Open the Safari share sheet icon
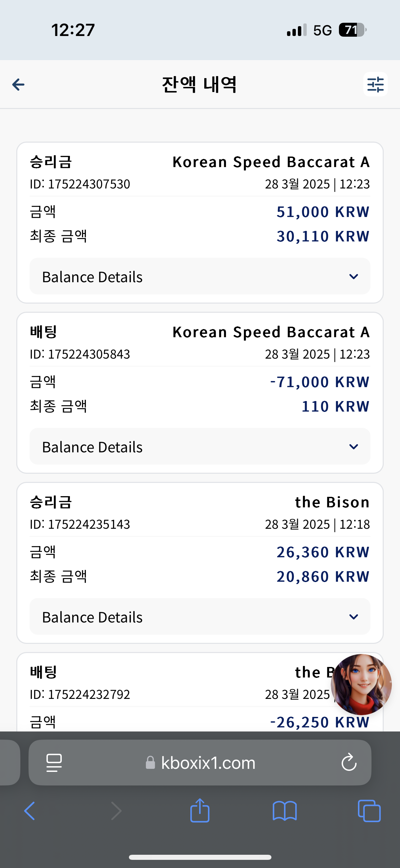The width and height of the screenshot is (400, 868). coord(200,810)
